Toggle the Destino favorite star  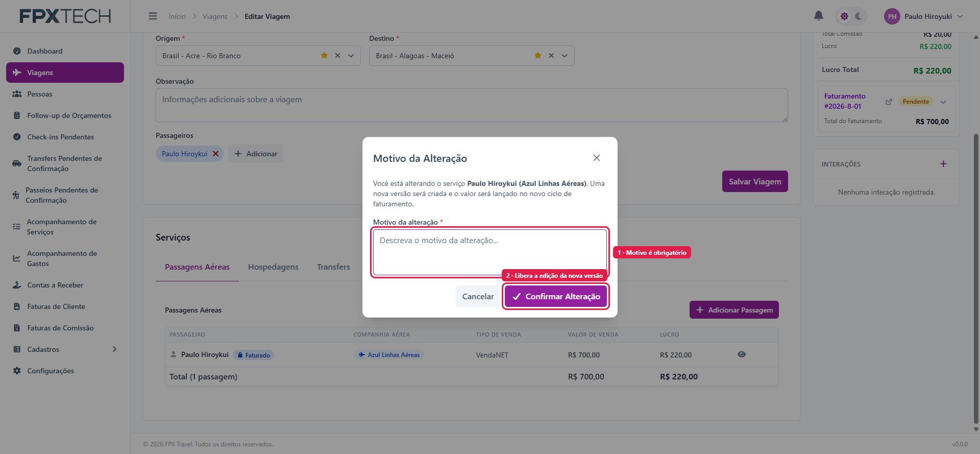click(537, 55)
